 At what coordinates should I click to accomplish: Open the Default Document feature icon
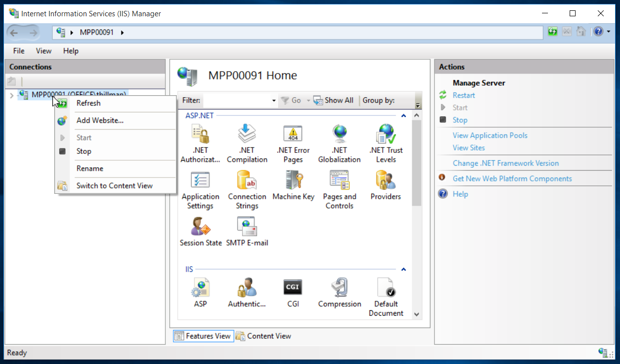click(386, 288)
